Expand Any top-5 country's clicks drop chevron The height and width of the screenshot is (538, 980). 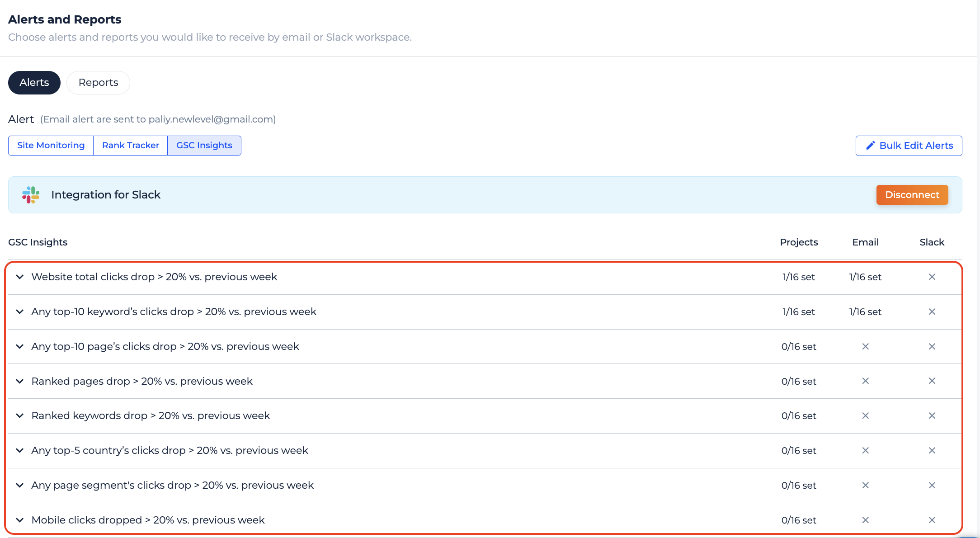point(19,450)
